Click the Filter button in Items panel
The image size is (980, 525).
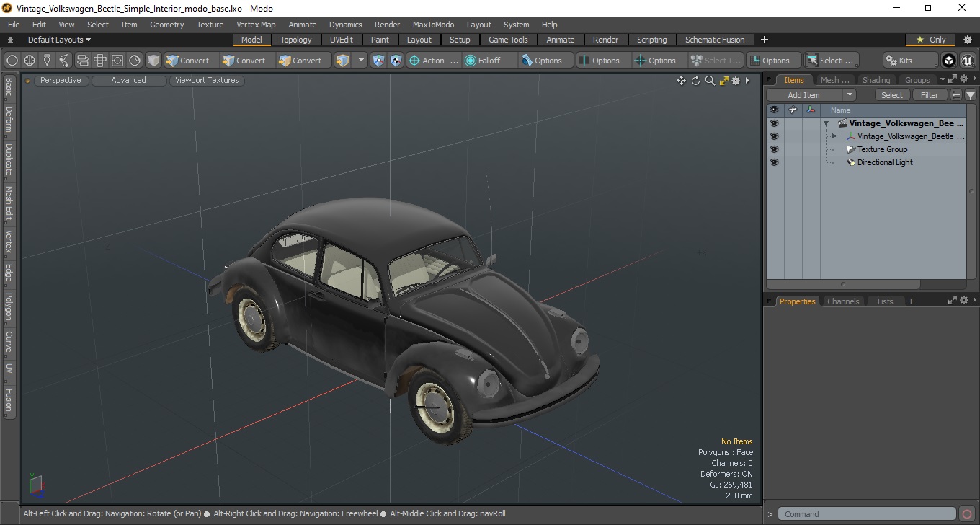pyautogui.click(x=930, y=95)
